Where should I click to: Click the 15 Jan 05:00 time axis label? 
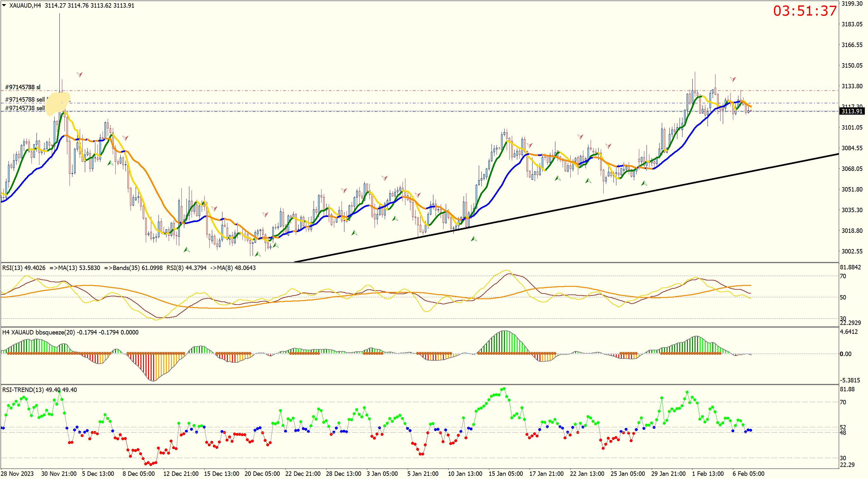[505, 473]
